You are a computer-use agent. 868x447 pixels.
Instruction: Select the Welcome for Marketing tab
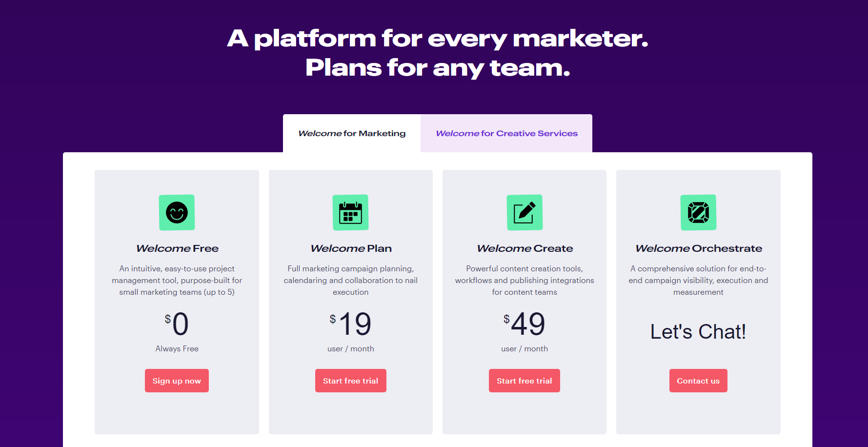(x=352, y=133)
